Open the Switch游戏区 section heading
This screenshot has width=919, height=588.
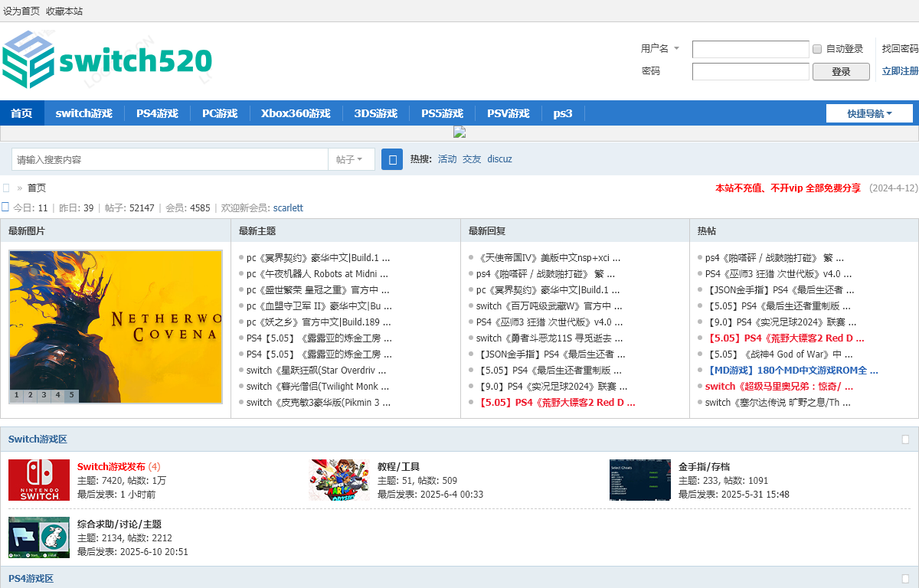[x=38, y=439]
